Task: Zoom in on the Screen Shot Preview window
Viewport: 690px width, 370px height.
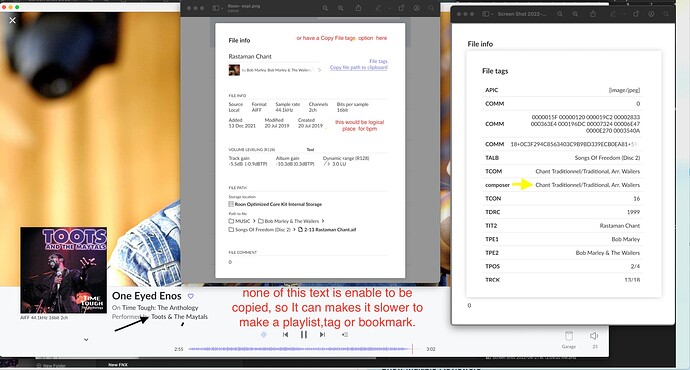Action: [575, 14]
